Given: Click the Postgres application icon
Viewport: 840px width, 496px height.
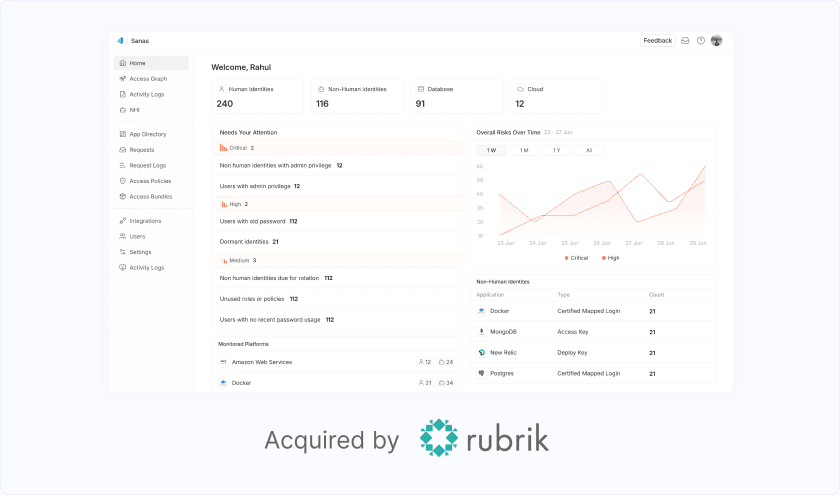Looking at the screenshot, I should coord(481,373).
